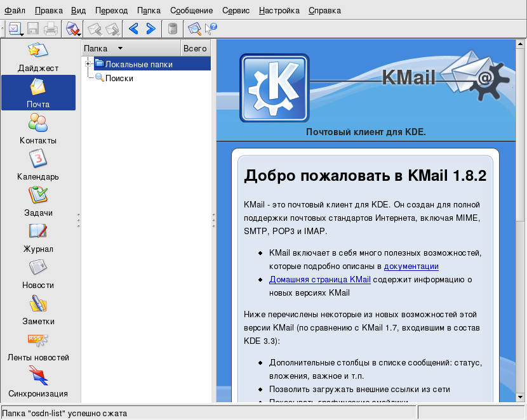This screenshot has width=527, height=420.
Task: Open Календарь in the sidebar
Action: tap(38, 164)
